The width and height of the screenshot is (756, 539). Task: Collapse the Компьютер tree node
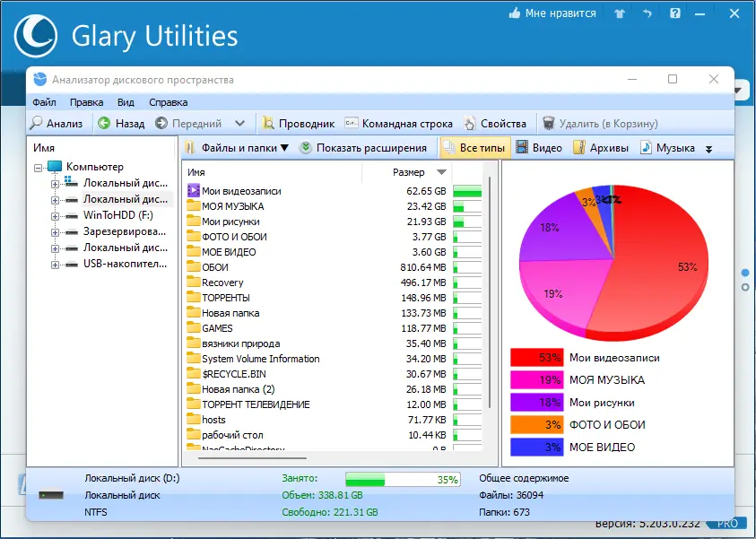[x=38, y=166]
